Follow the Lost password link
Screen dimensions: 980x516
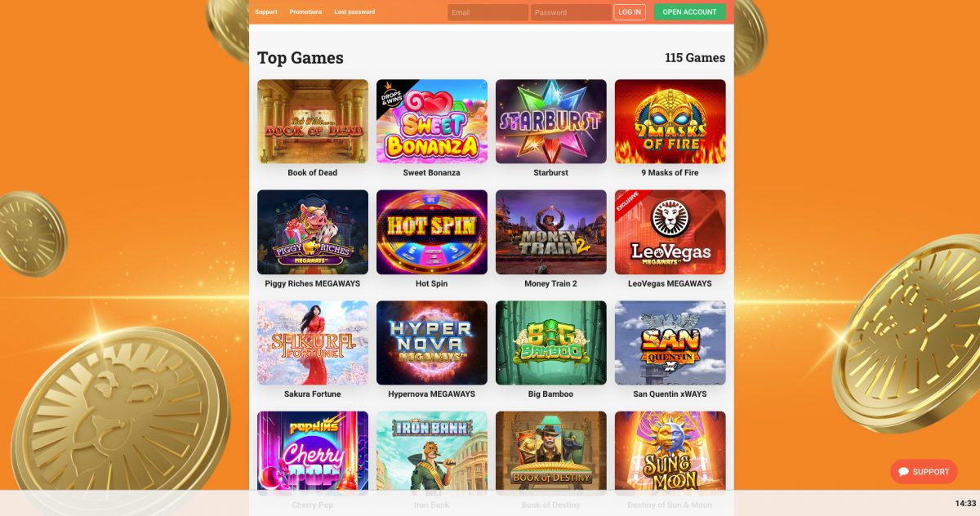coord(354,12)
